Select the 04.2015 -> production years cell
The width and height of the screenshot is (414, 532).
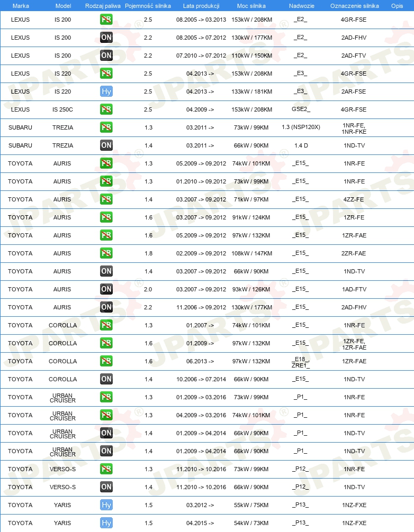pos(200,523)
